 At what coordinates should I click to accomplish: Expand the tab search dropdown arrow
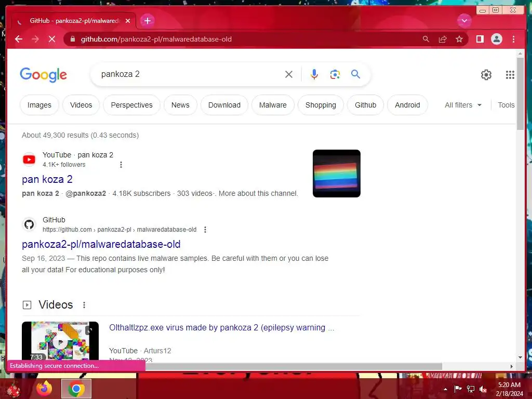464,21
